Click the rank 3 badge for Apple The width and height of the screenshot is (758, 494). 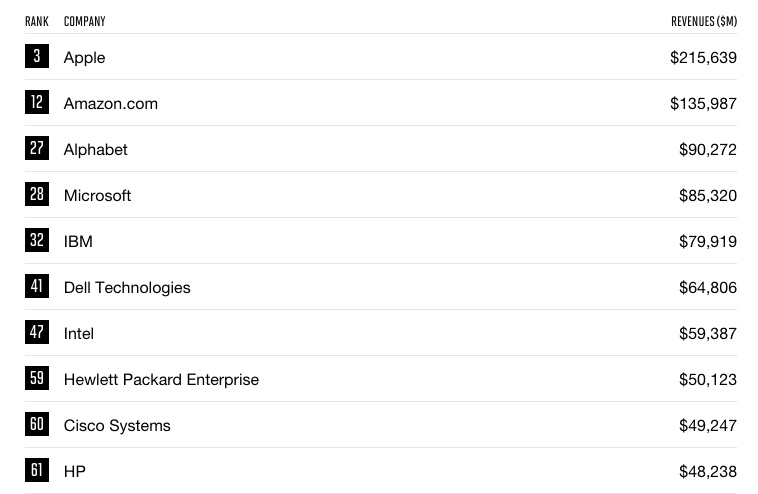point(37,57)
